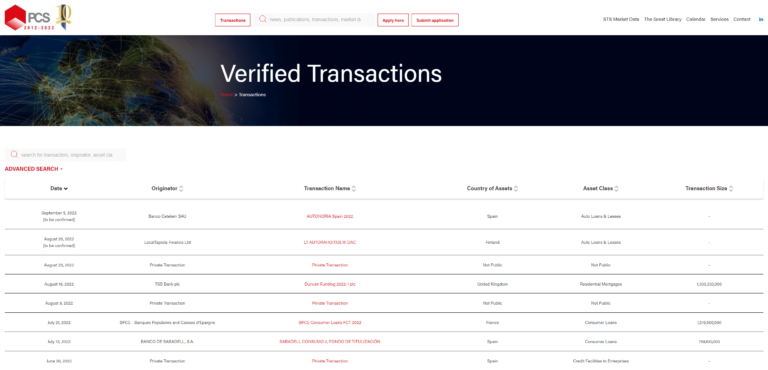Click the July 13, 2022 date cell

point(59,342)
